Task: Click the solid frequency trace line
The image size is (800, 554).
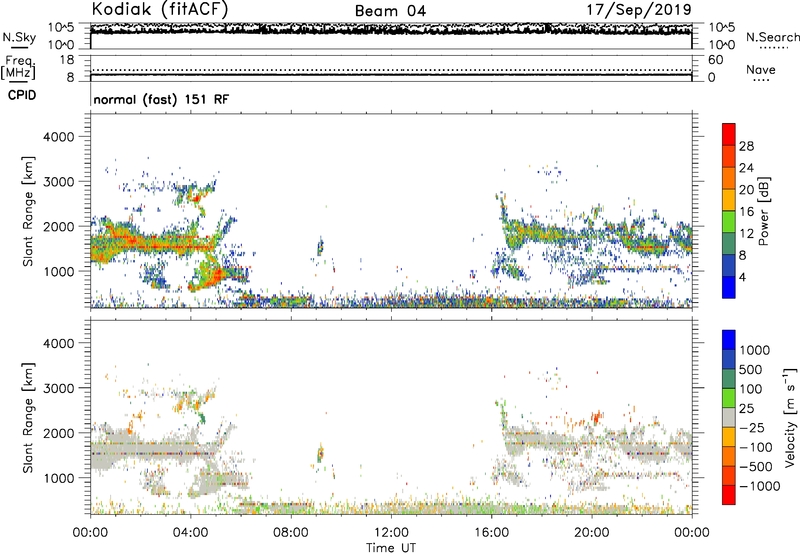Action: [x=391, y=75]
